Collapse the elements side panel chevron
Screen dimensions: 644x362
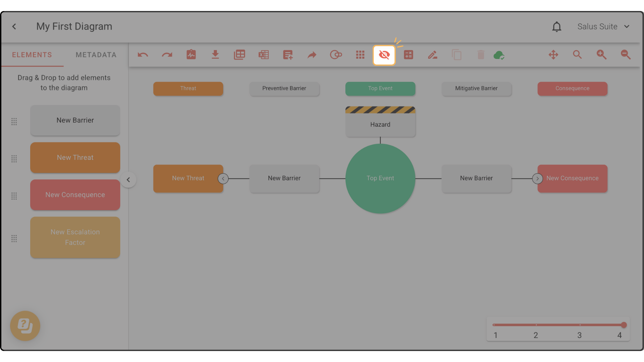pos(128,180)
